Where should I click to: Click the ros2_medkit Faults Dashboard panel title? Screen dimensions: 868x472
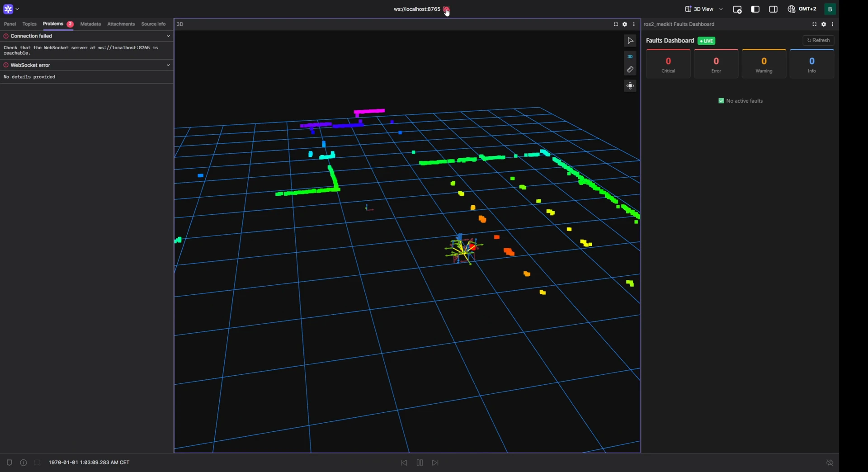[679, 24]
